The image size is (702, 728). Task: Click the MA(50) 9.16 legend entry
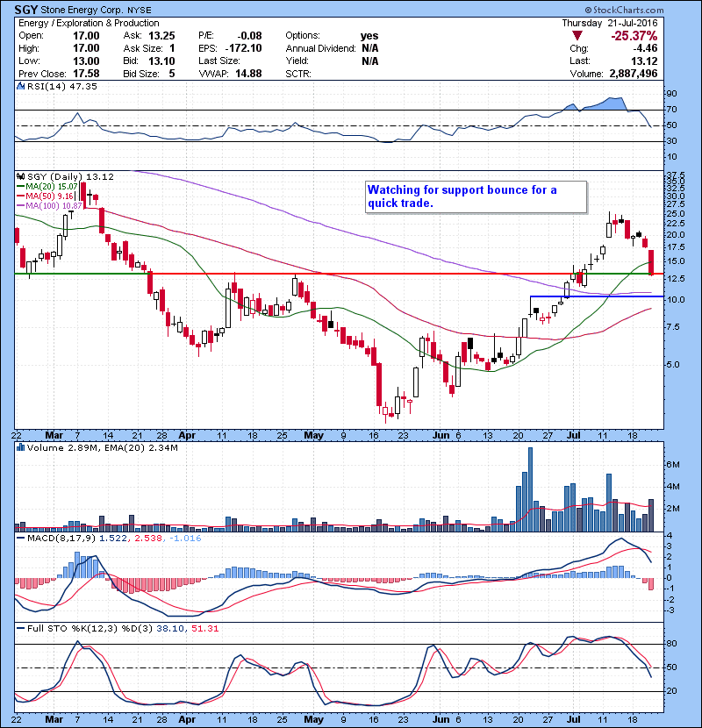pos(45,196)
